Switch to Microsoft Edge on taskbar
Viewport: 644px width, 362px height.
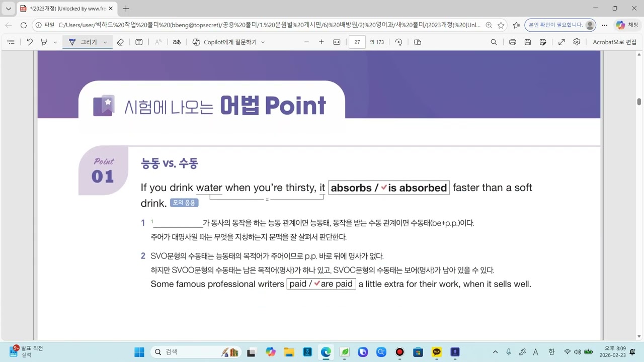point(326,352)
